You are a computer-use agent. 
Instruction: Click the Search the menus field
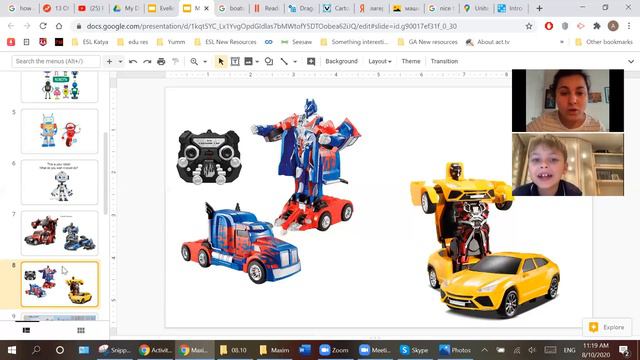click(x=56, y=62)
